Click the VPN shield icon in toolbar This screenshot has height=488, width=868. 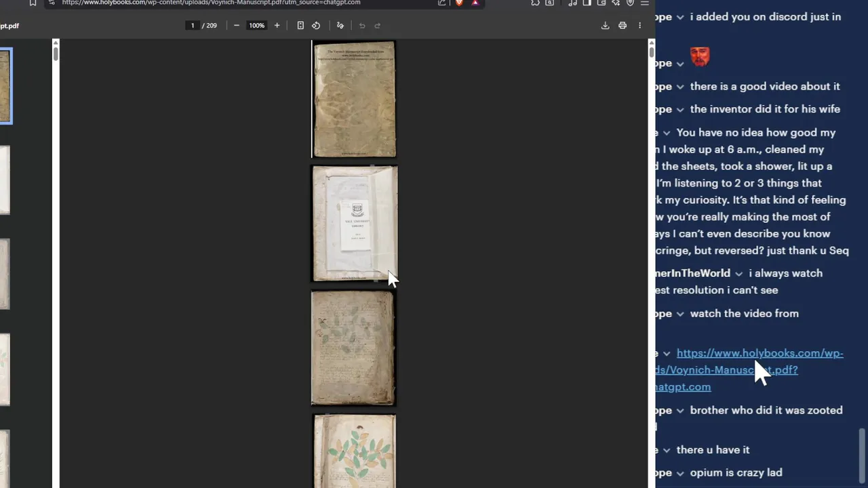click(630, 3)
